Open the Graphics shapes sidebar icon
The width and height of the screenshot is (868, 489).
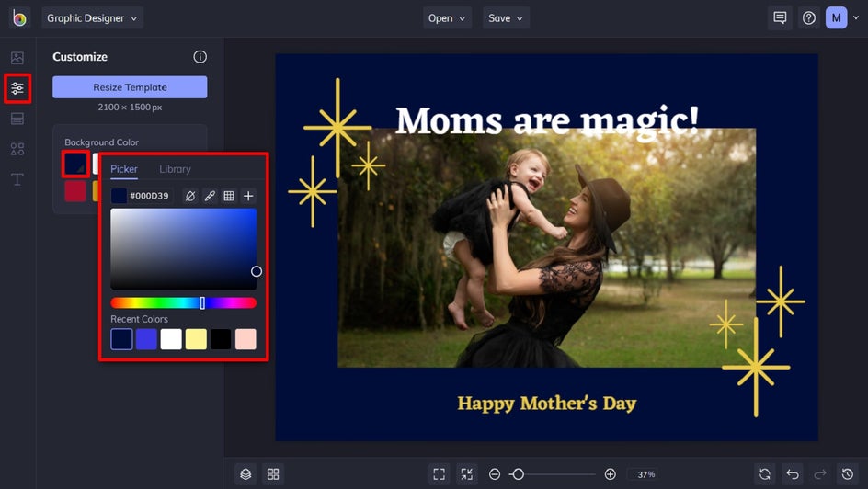point(17,149)
